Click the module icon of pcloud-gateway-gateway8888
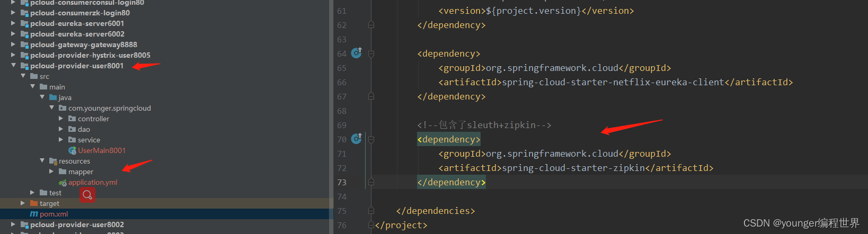 tap(24, 44)
